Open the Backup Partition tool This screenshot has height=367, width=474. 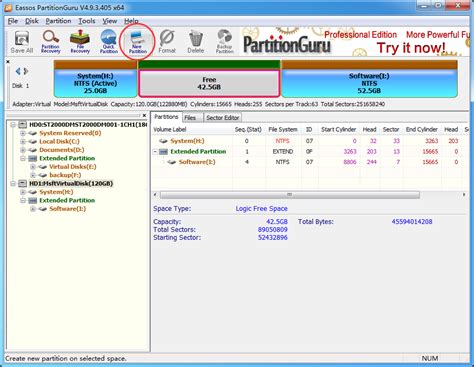coord(224,42)
